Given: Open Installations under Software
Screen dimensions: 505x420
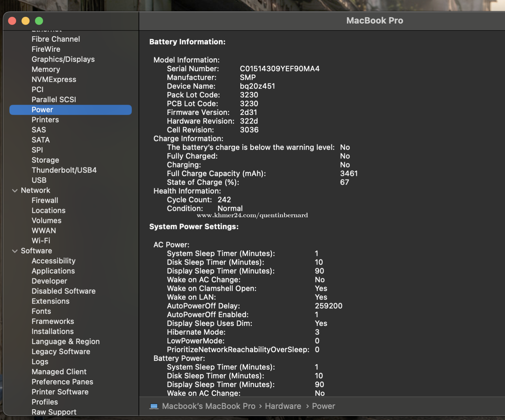Looking at the screenshot, I should (53, 332).
